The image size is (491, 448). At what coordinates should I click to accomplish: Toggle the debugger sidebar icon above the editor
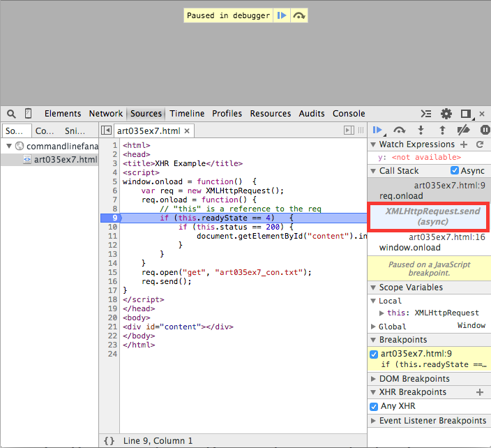click(x=349, y=130)
